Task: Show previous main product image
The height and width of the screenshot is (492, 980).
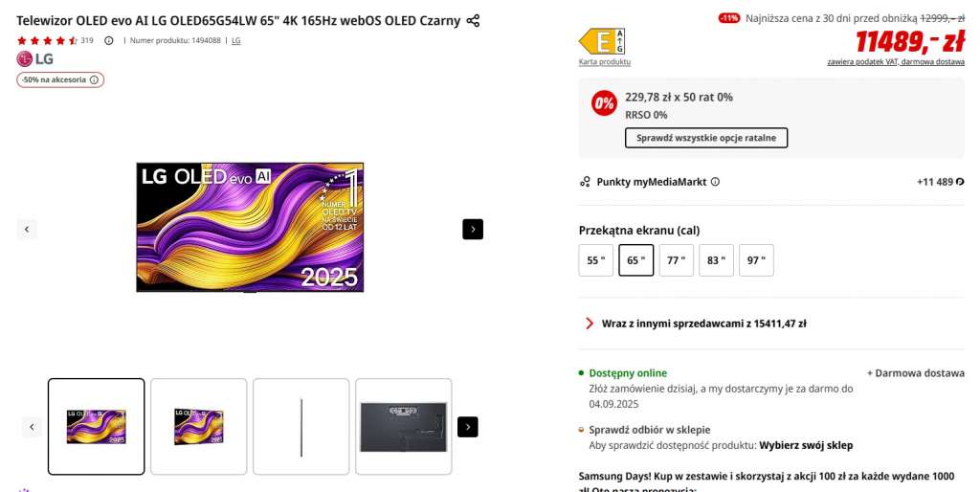Action: [27, 229]
